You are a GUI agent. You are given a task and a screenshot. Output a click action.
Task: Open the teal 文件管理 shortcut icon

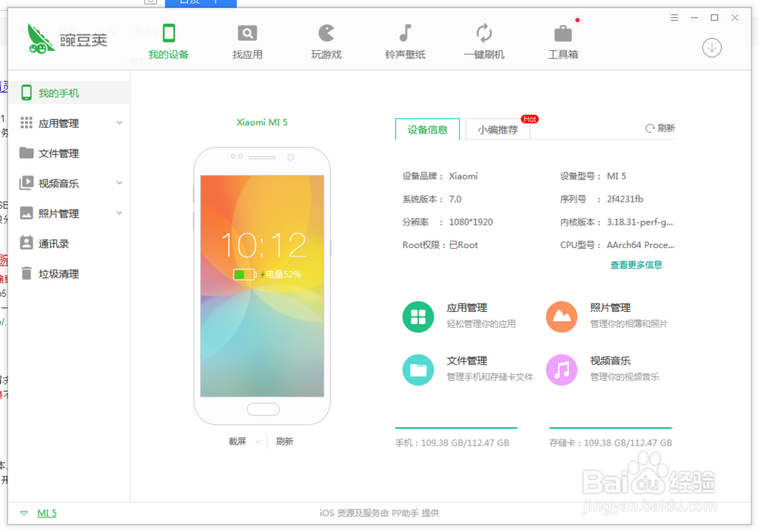coord(417,370)
